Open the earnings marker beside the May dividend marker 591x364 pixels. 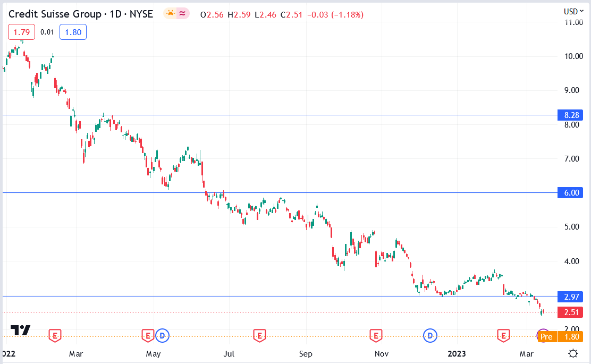coord(147,335)
